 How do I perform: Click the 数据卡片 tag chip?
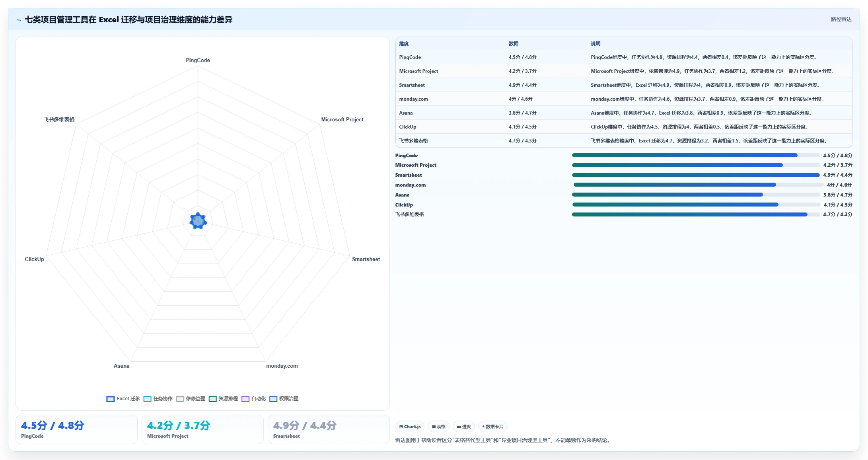coord(492,427)
